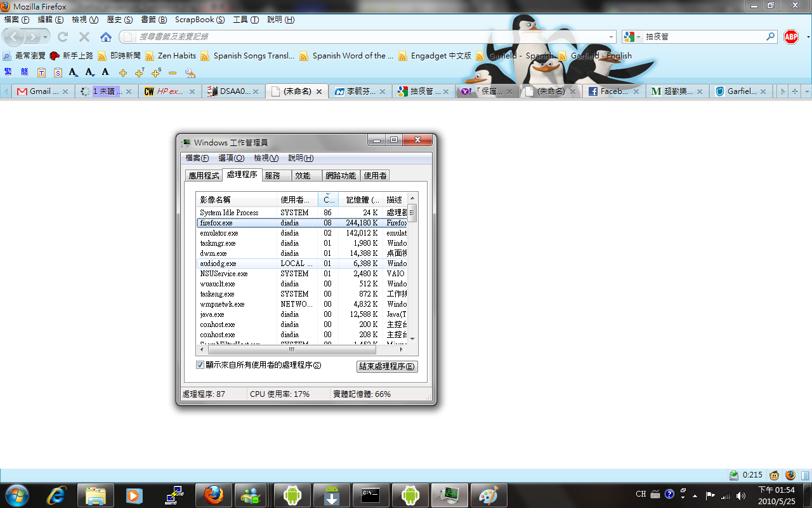The width and height of the screenshot is (812, 508).
Task: Switch to Firefox on the taskbar
Action: tap(214, 495)
